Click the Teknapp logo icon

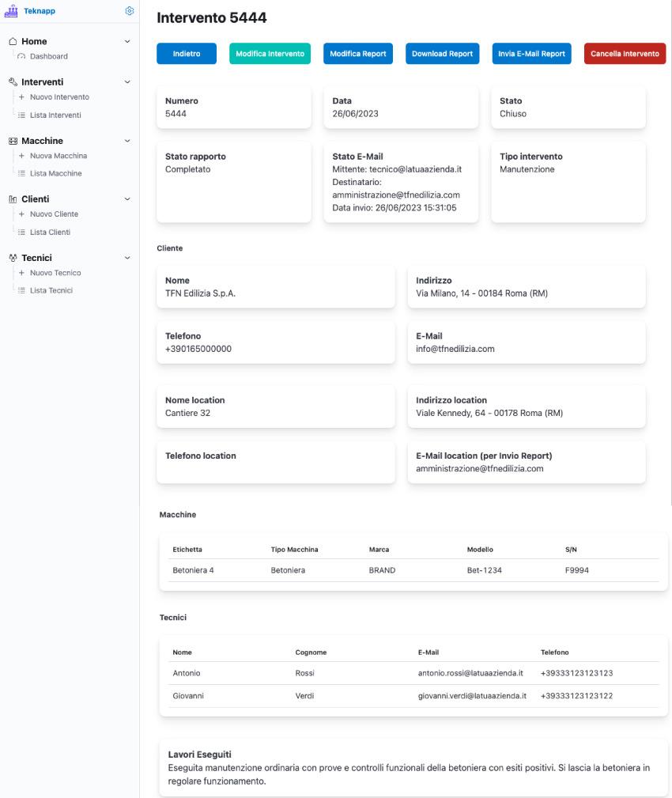tap(12, 11)
